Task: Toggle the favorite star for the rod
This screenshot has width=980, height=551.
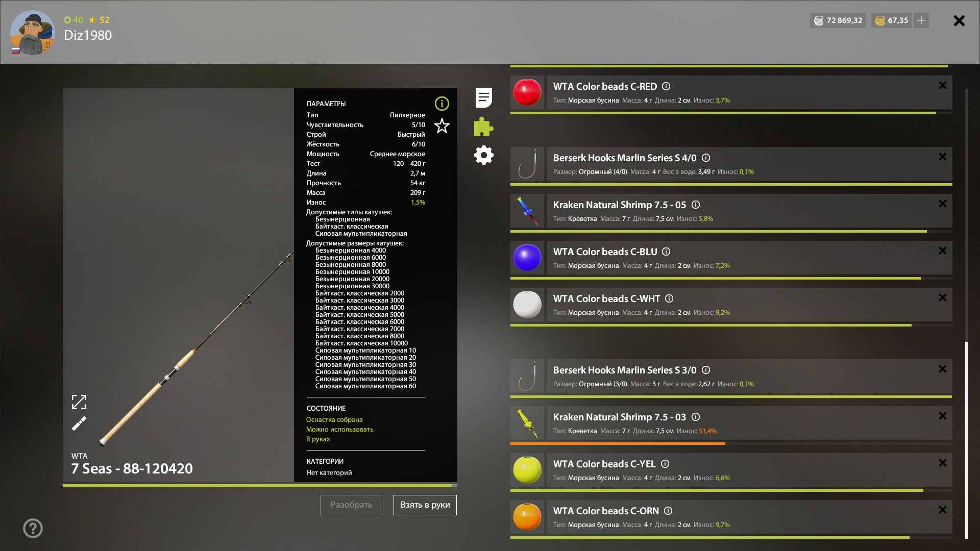Action: coord(442,126)
